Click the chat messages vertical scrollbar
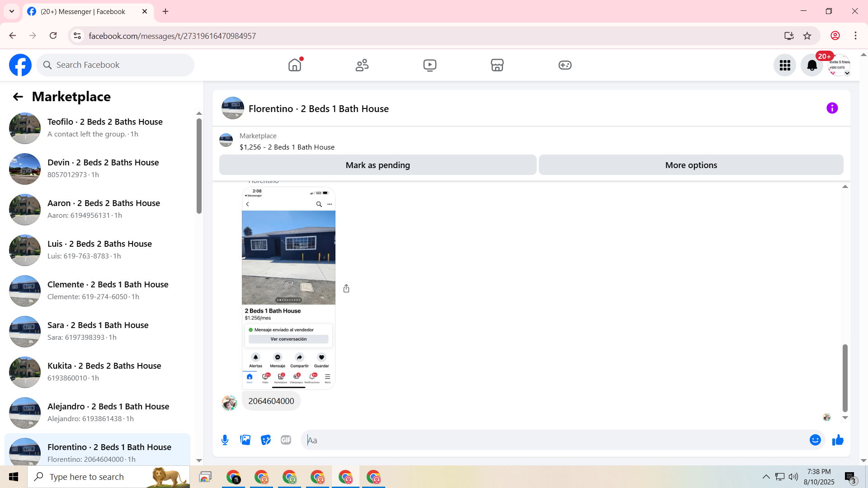 [844, 378]
